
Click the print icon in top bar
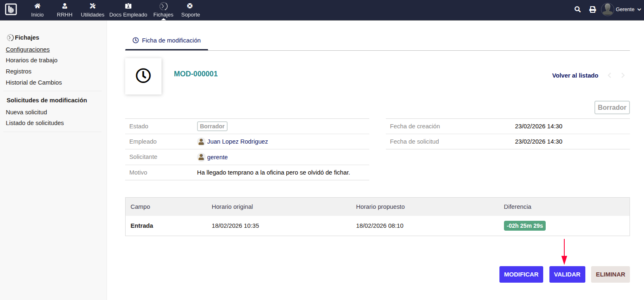(592, 9)
